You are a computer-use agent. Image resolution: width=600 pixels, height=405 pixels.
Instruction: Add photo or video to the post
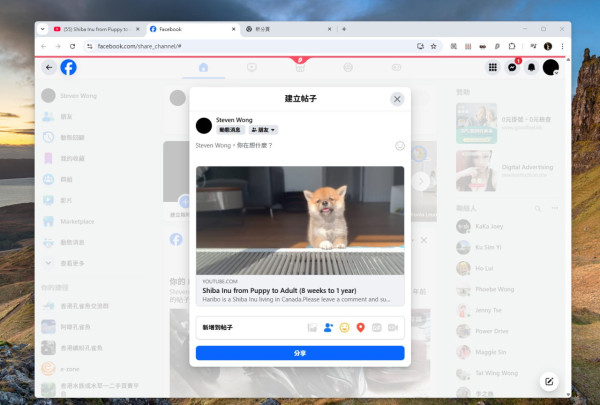(x=312, y=328)
